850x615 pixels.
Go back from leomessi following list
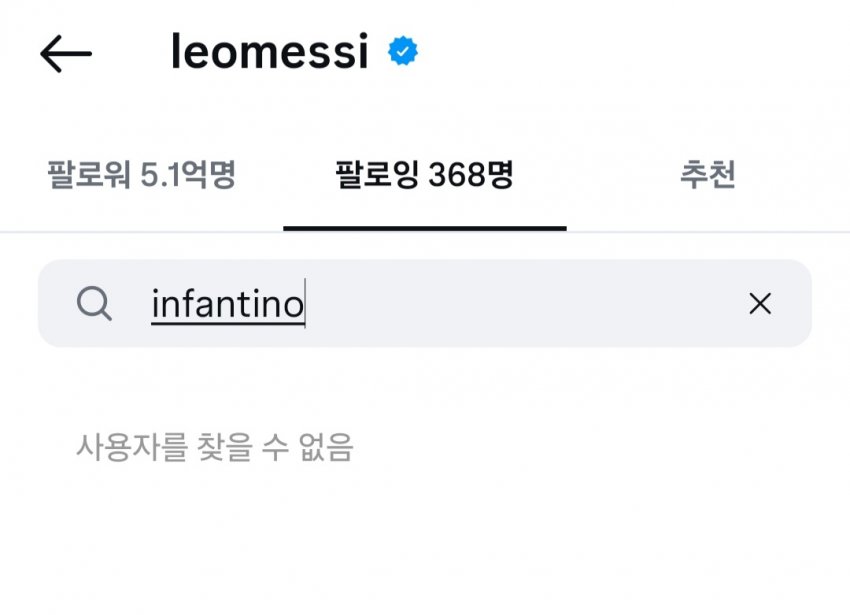click(x=66, y=53)
